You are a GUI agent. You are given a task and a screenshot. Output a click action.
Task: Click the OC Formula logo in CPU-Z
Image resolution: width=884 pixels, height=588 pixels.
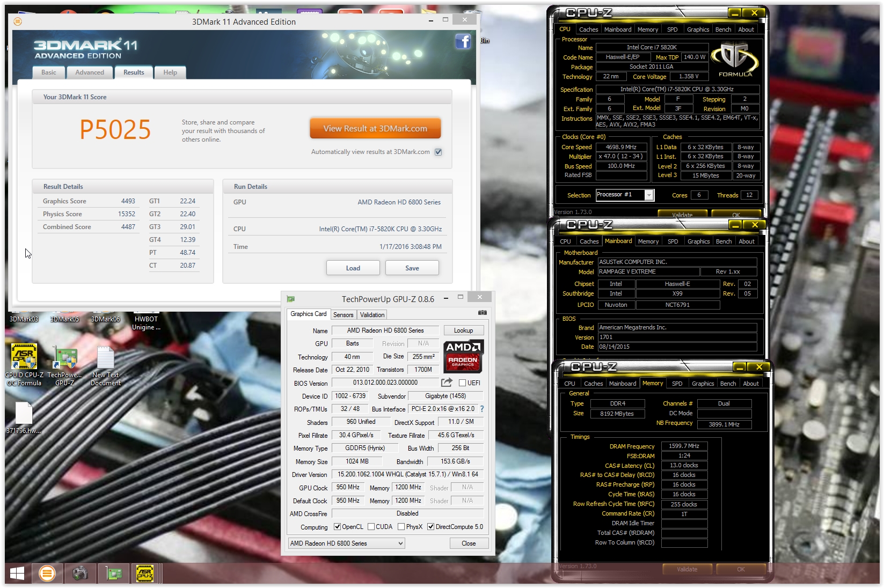[735, 61]
